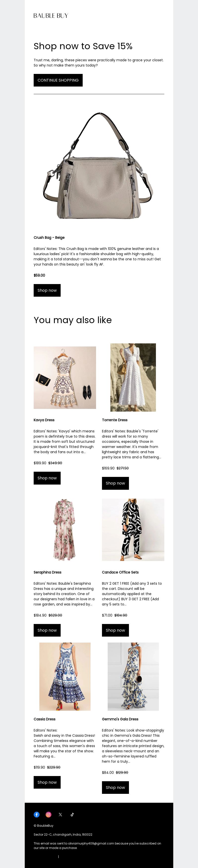Open the beige Crush Bag image
Viewport: 198px width, 868px height.
tap(99, 165)
